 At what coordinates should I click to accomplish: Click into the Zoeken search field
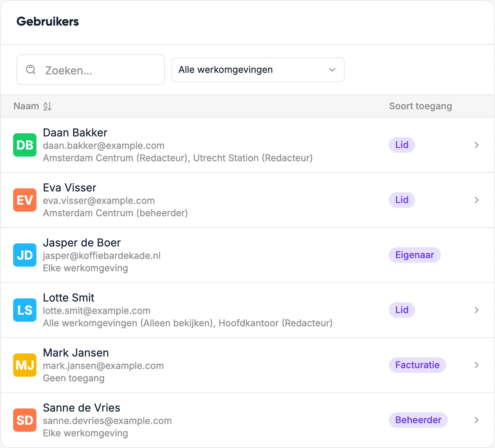click(91, 70)
